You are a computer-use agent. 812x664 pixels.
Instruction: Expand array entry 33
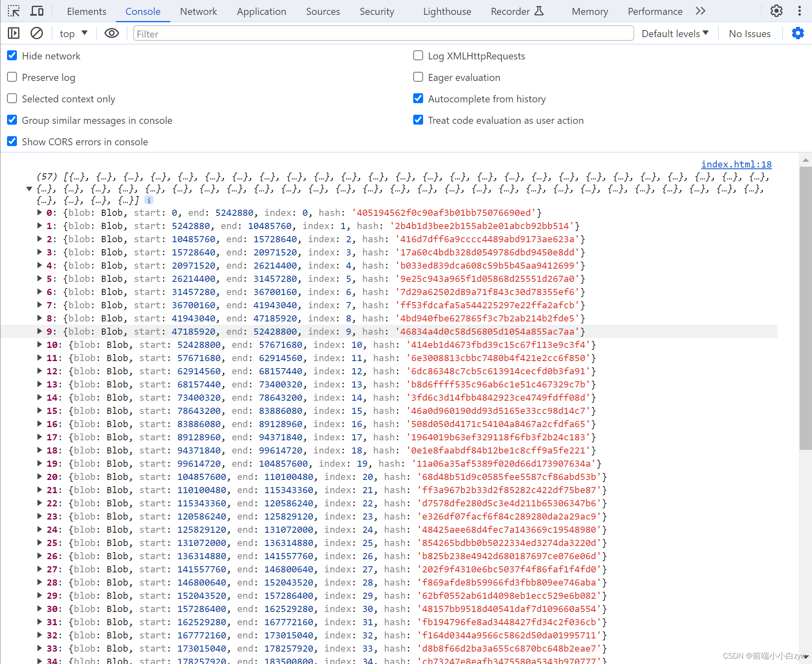pyautogui.click(x=40, y=648)
